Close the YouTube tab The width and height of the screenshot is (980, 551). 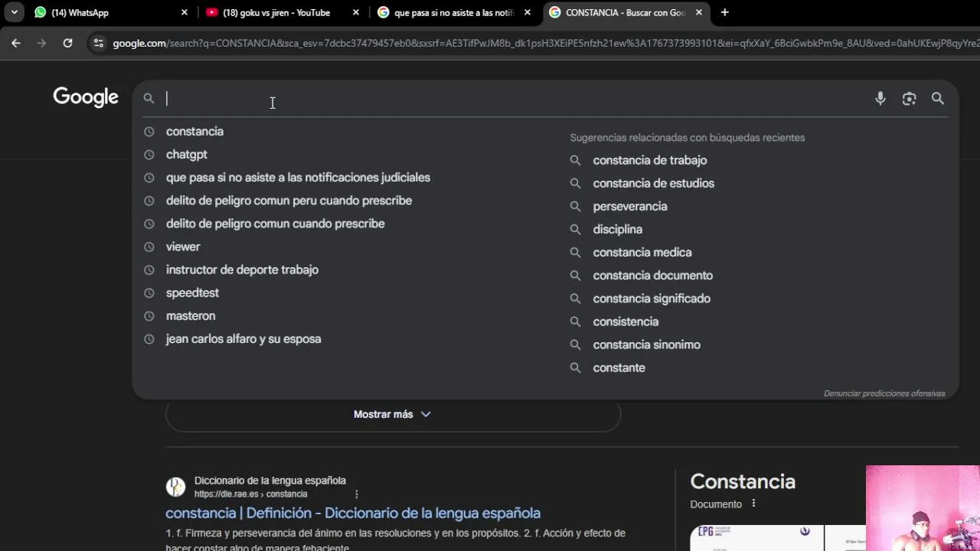[355, 12]
